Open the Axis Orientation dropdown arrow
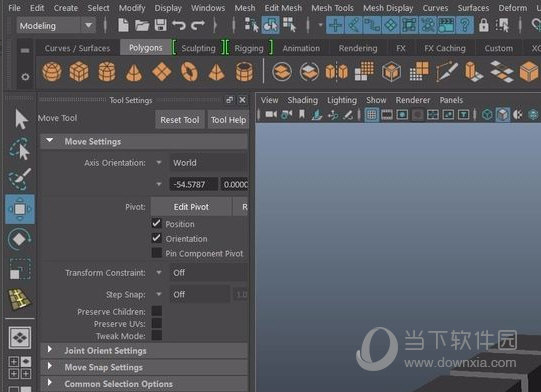 pos(159,163)
